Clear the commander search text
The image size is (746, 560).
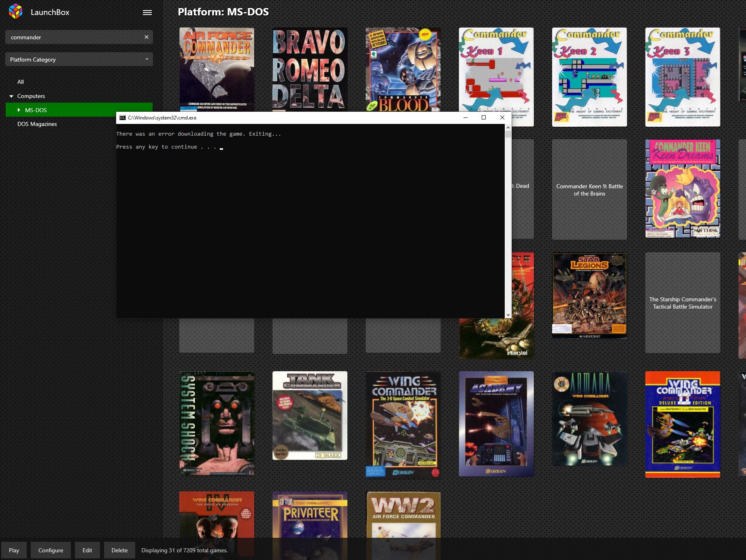[x=147, y=37]
